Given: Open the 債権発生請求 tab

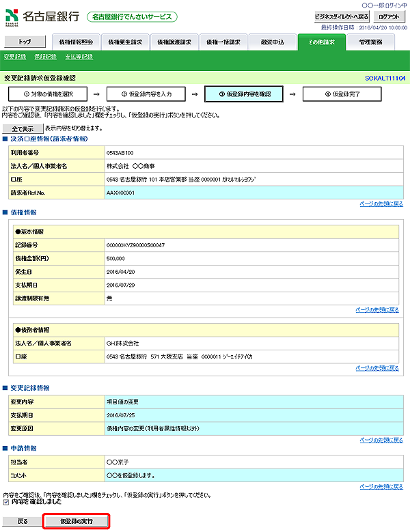Looking at the screenshot, I should (125, 42).
